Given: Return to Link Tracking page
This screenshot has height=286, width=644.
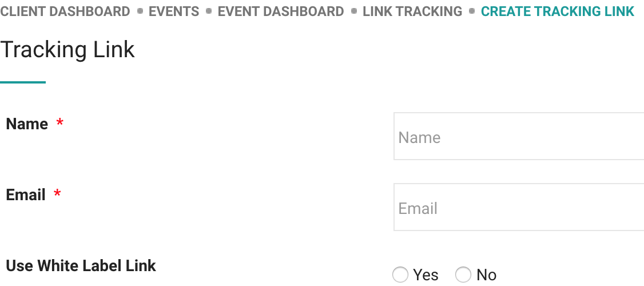Looking at the screenshot, I should pyautogui.click(x=412, y=11).
